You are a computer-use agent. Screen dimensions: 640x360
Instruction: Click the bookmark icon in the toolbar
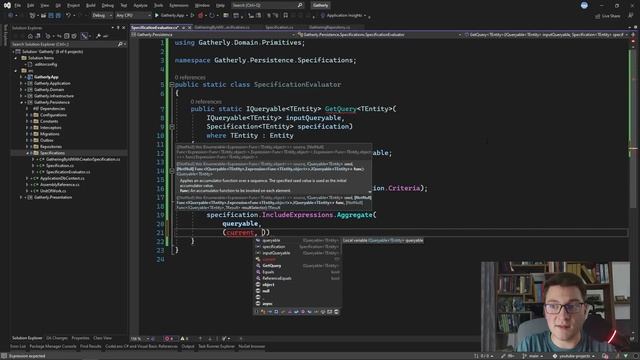(x=285, y=16)
